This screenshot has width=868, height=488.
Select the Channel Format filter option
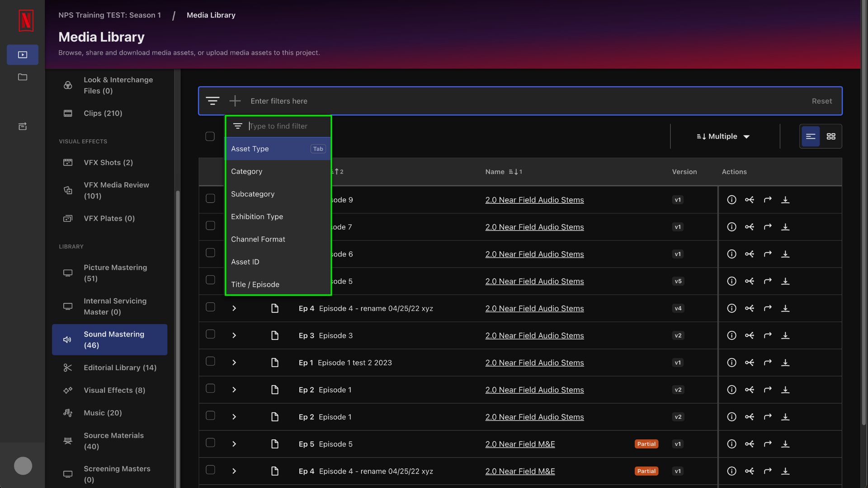pyautogui.click(x=258, y=239)
